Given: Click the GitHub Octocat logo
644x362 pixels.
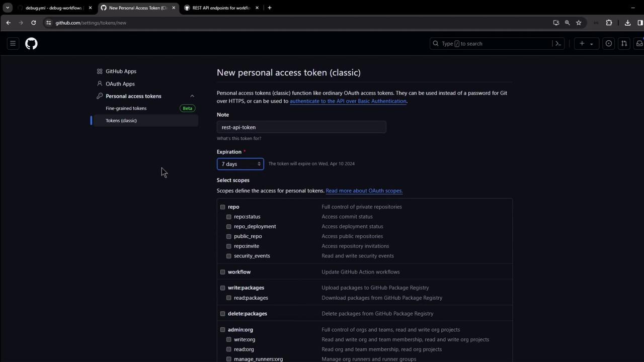Looking at the screenshot, I should (31, 44).
